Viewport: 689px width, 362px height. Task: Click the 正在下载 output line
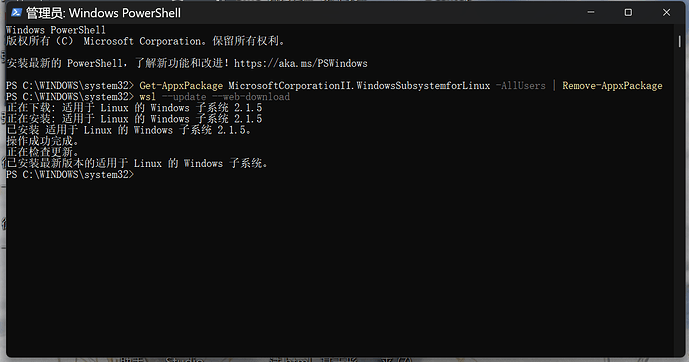134,108
